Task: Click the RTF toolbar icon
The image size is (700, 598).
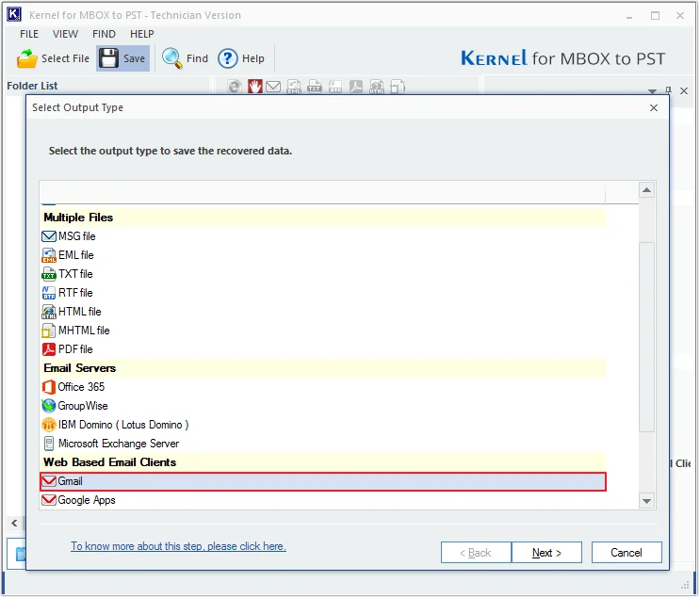Action: pyautogui.click(x=335, y=87)
